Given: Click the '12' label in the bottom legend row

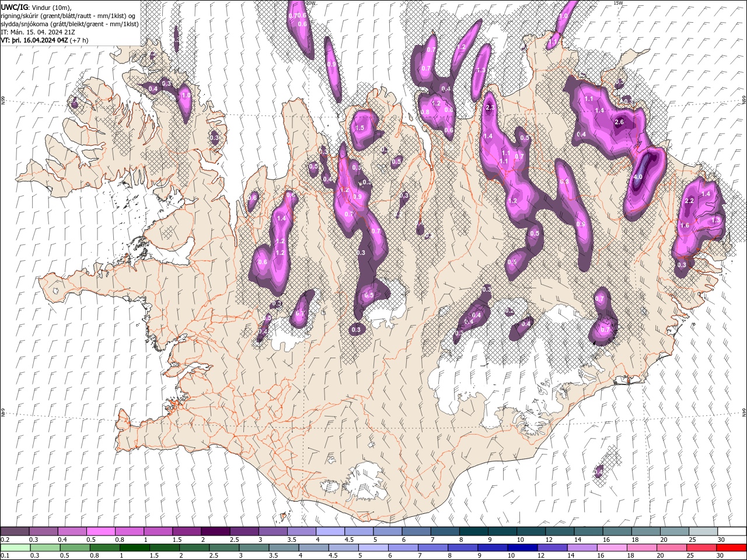Looking at the screenshot, I should 541,556.
